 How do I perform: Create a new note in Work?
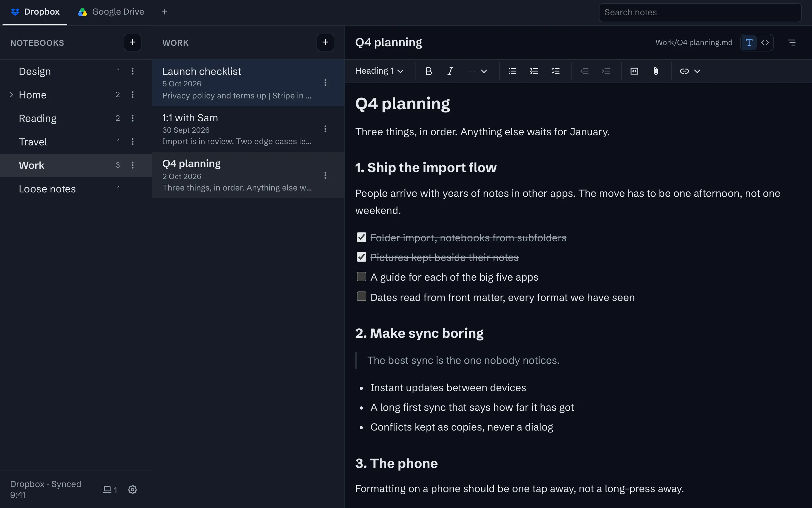325,42
